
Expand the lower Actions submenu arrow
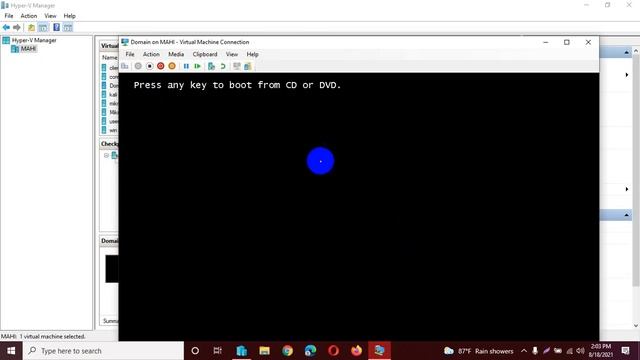pos(627,189)
